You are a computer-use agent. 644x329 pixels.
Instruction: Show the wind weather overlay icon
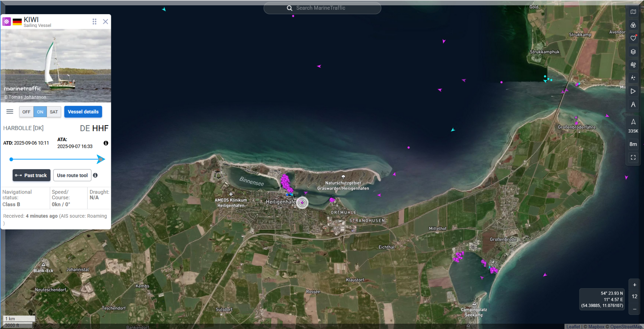[x=633, y=65]
